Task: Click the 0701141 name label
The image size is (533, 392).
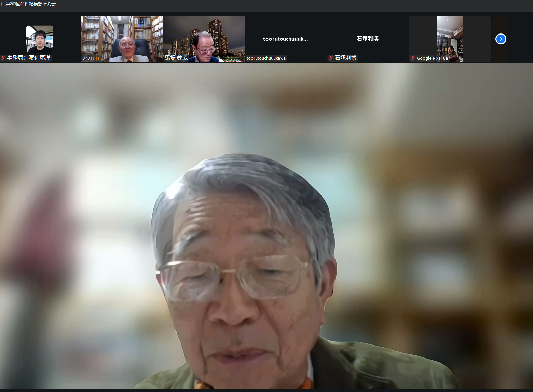Action: (x=91, y=58)
